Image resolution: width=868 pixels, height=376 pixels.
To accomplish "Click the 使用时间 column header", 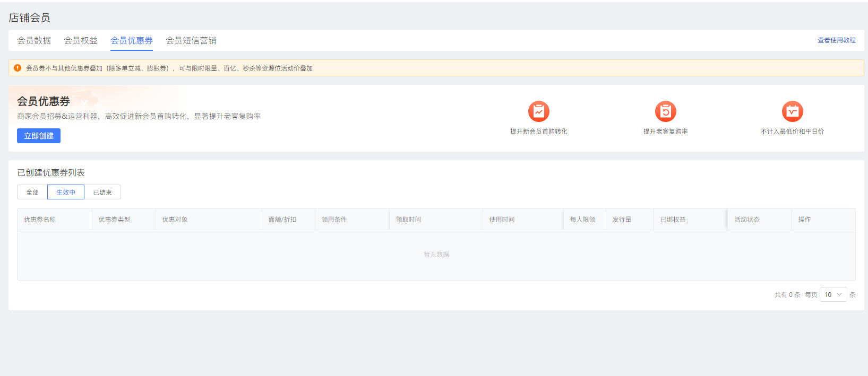I will [502, 220].
